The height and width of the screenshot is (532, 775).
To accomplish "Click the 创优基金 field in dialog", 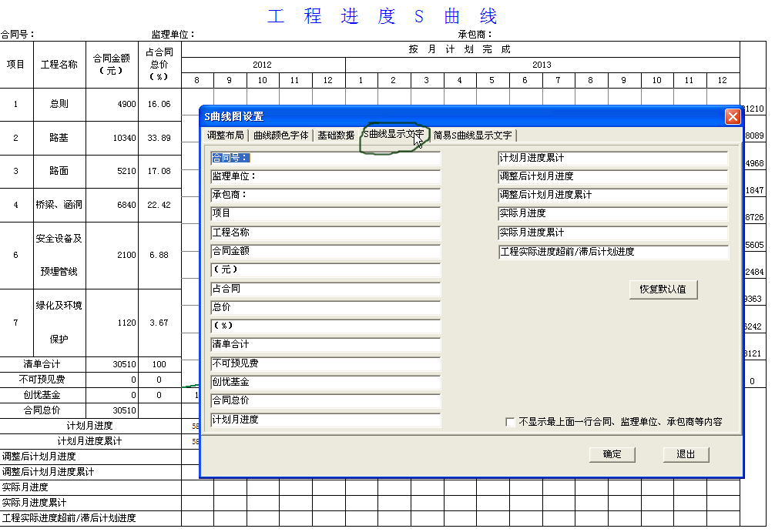I will (x=325, y=383).
